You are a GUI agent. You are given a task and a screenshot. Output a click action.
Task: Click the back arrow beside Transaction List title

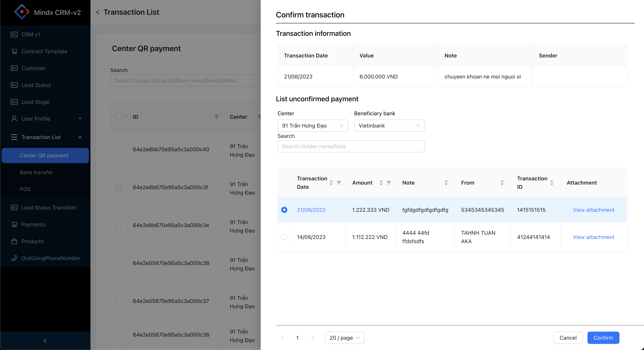98,12
